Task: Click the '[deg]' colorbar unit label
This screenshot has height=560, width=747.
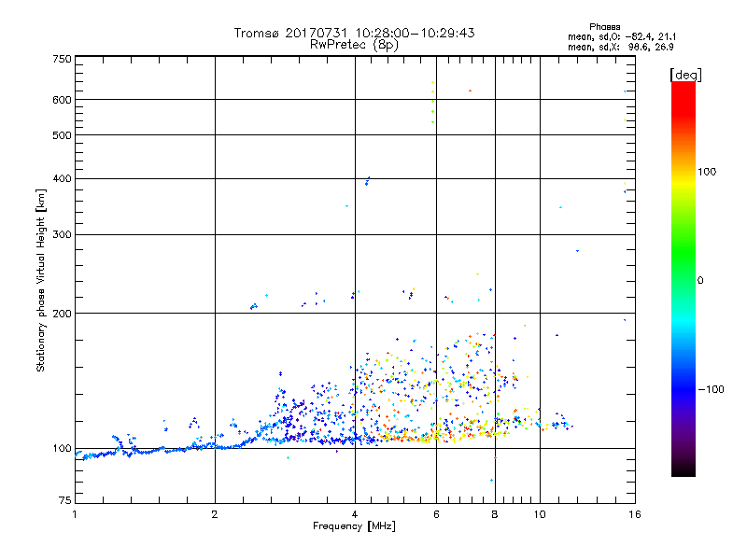Action: (685, 75)
